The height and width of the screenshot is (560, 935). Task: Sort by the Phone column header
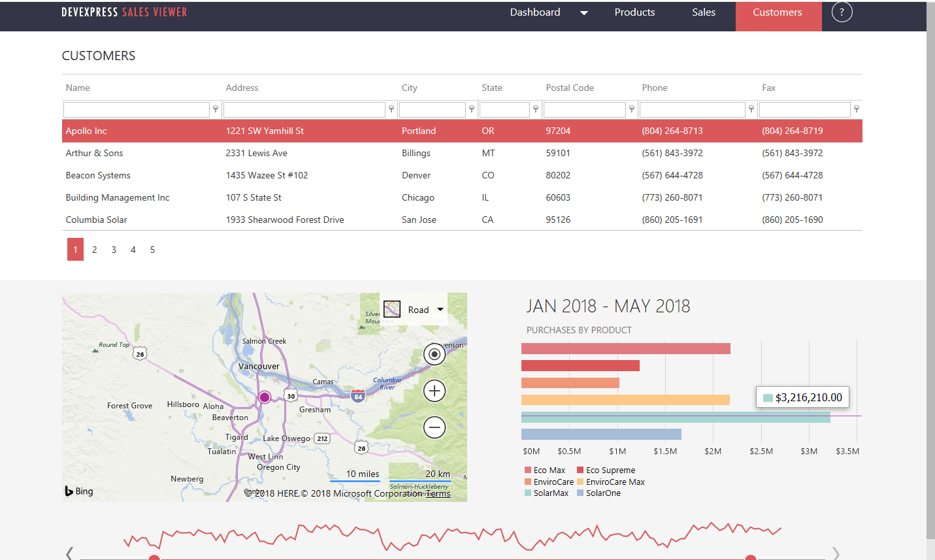655,88
